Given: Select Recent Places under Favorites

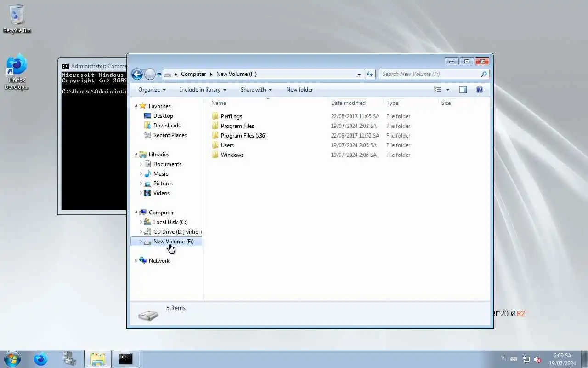Looking at the screenshot, I should [x=170, y=135].
